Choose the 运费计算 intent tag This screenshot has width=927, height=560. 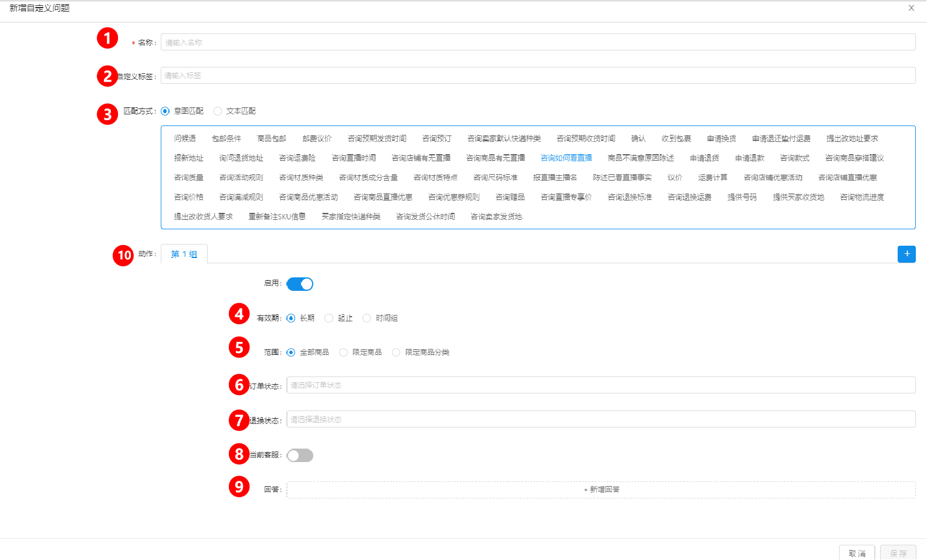point(713,177)
